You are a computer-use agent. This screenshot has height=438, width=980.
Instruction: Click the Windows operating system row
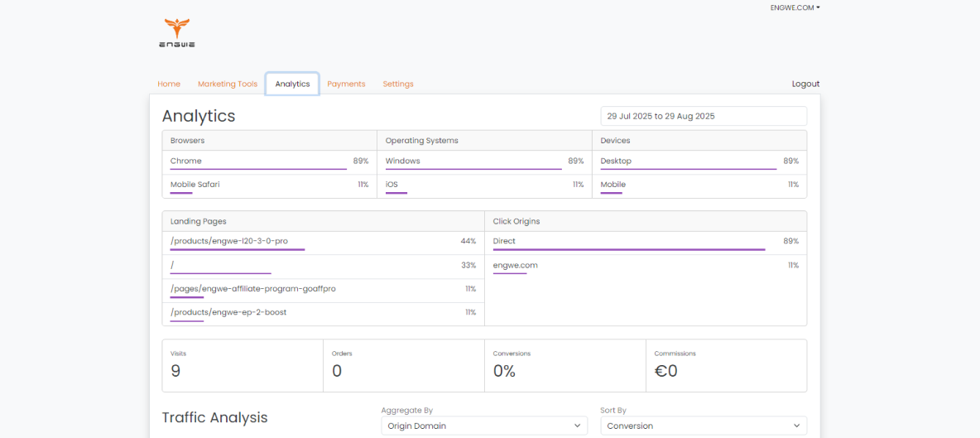tap(484, 161)
